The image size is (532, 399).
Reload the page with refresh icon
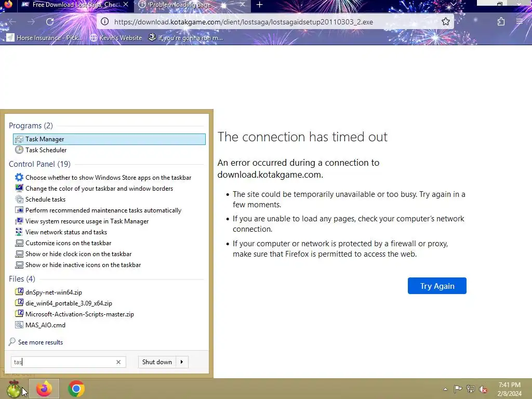point(50,22)
